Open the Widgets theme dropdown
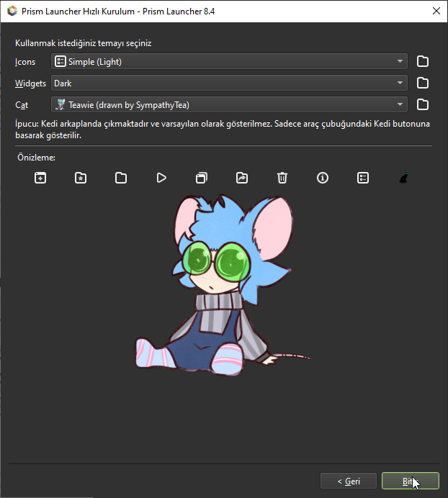448x498 pixels. pyautogui.click(x=229, y=83)
